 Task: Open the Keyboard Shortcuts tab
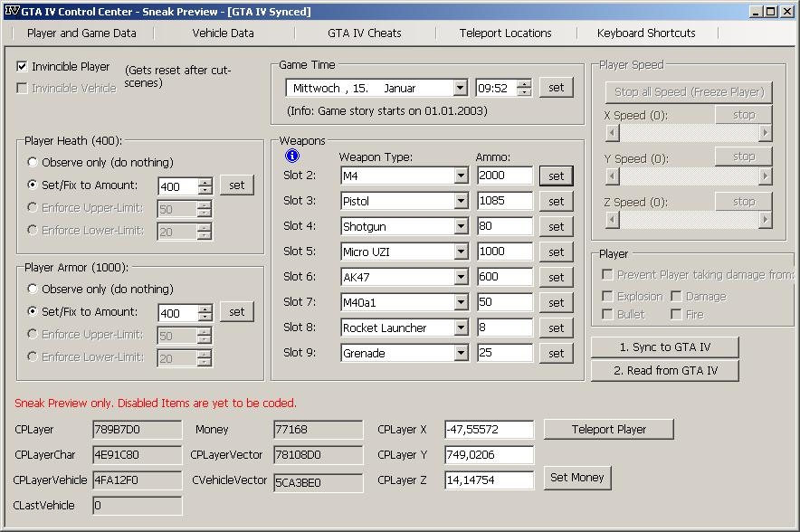click(x=646, y=33)
